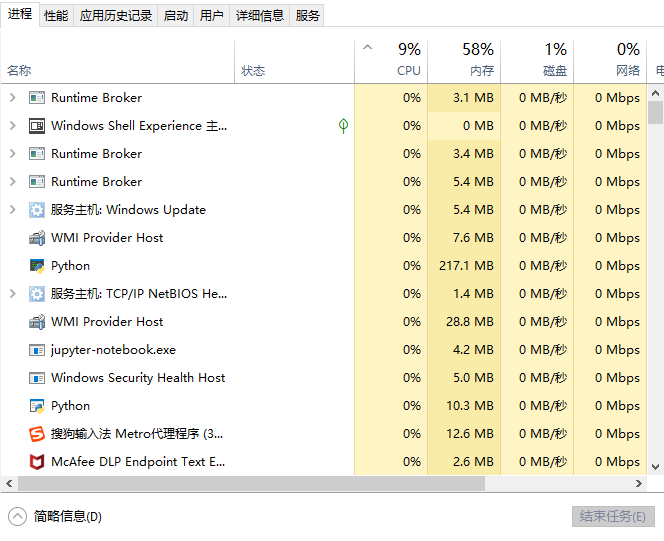Viewport: 664px width, 541px height.
Task: Expand the Windows Shell Experience host process
Action: tap(13, 126)
